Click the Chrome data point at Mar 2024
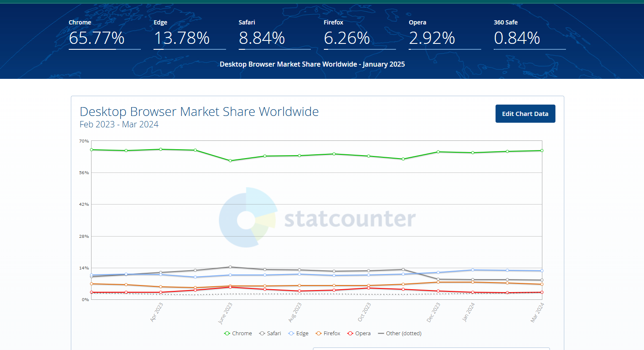This screenshot has height=350, width=644. (x=542, y=150)
